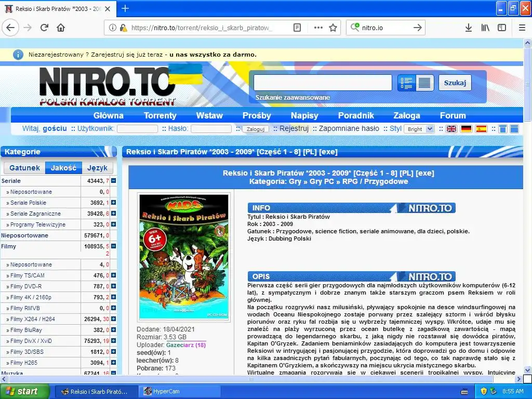Viewport: 532px width, 399px height.
Task: Collapse the Seriale category minus box
Action: tap(114, 181)
